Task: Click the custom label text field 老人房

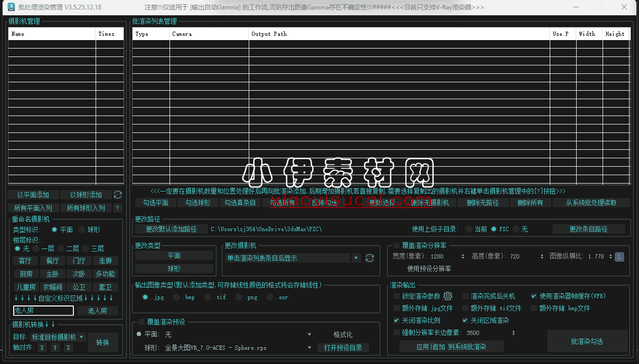Action: [x=43, y=311]
